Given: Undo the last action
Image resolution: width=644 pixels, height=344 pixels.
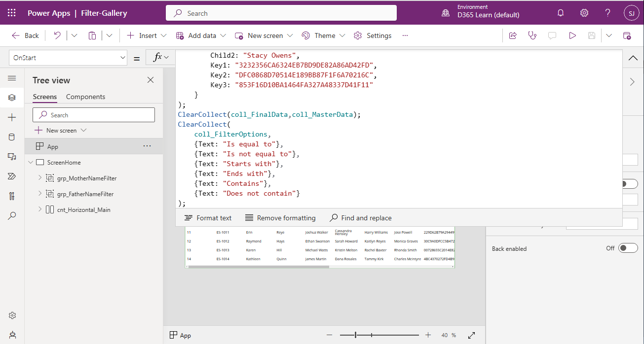Looking at the screenshot, I should (x=57, y=35).
